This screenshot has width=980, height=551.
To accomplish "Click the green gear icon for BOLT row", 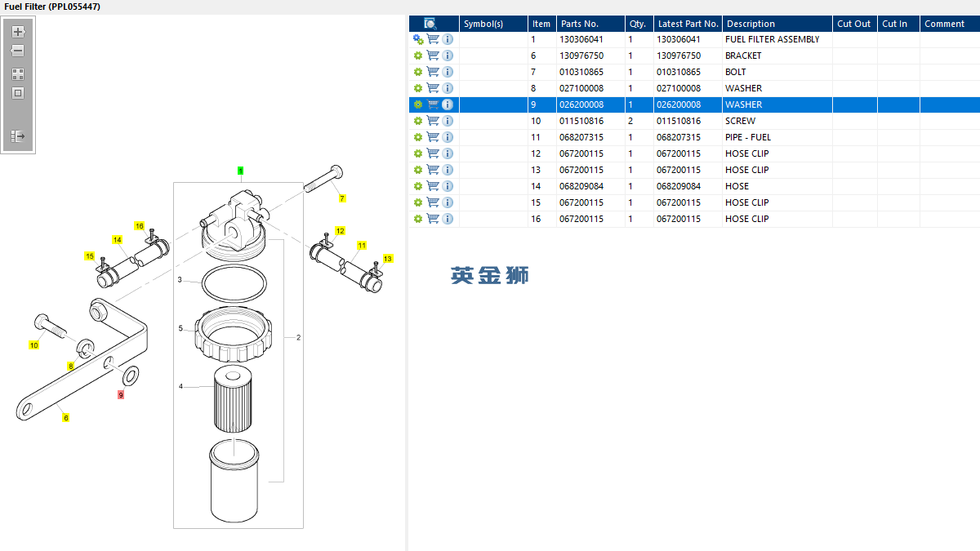I will click(418, 72).
